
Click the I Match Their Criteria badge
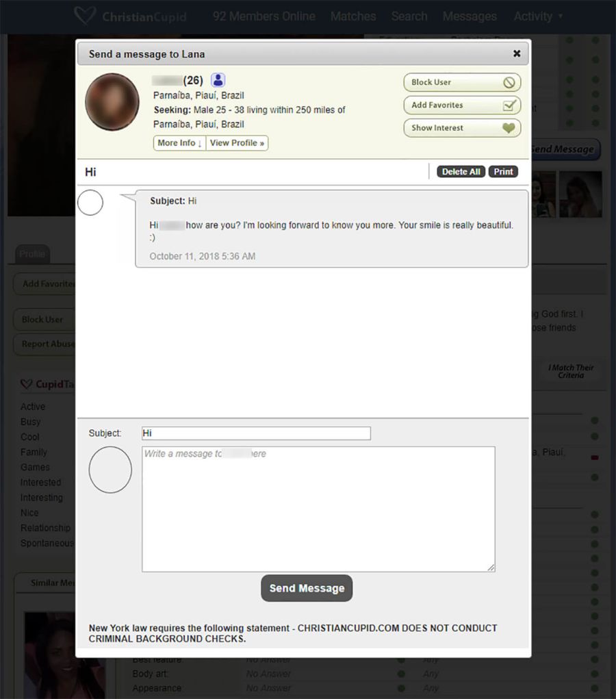click(572, 372)
